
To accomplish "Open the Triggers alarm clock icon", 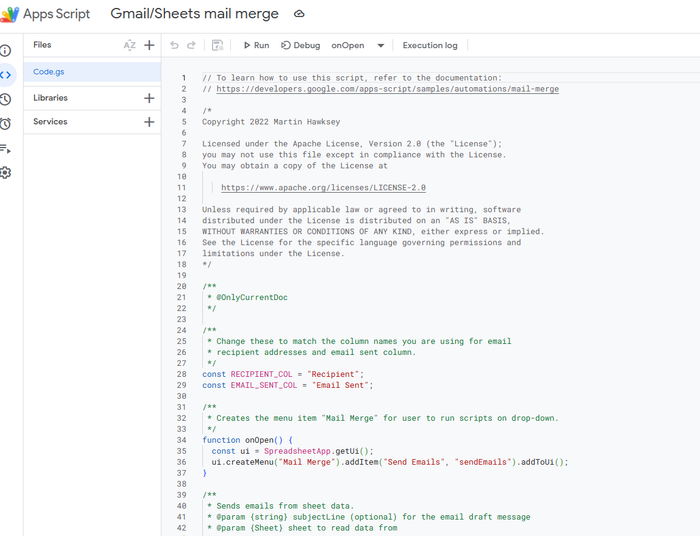I will tap(5, 124).
